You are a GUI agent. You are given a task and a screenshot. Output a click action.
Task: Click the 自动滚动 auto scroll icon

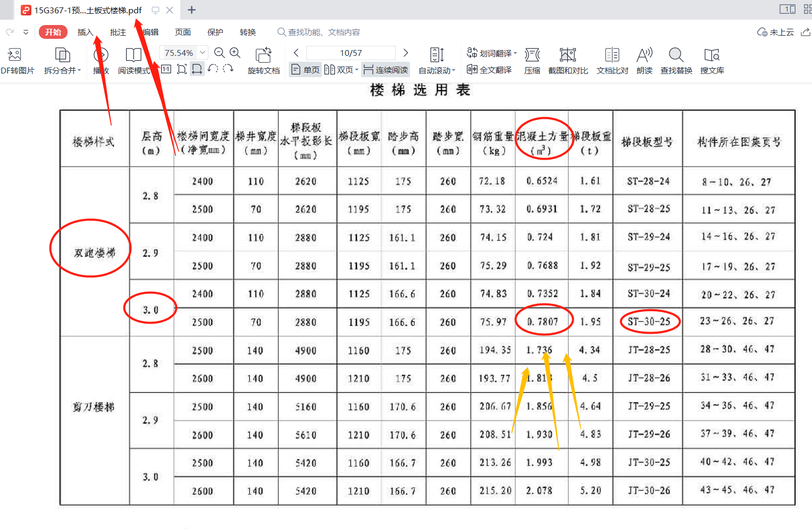437,54
